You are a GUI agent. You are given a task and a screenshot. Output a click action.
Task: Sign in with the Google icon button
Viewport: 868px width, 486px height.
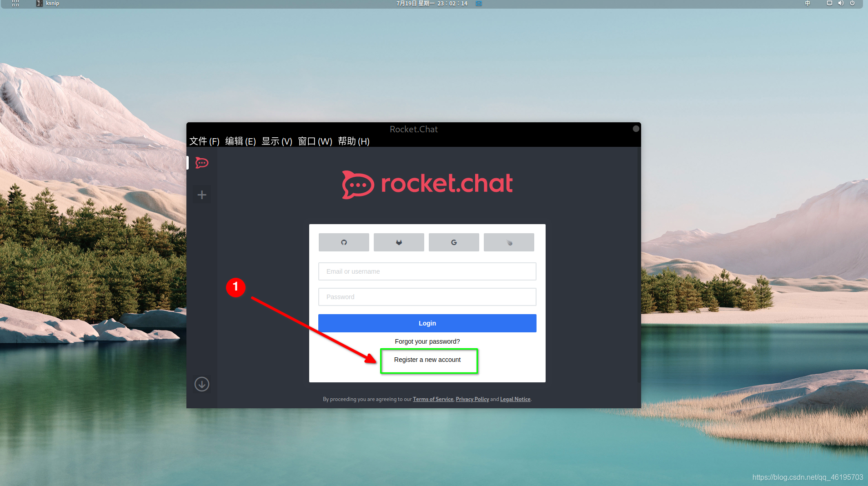click(454, 242)
